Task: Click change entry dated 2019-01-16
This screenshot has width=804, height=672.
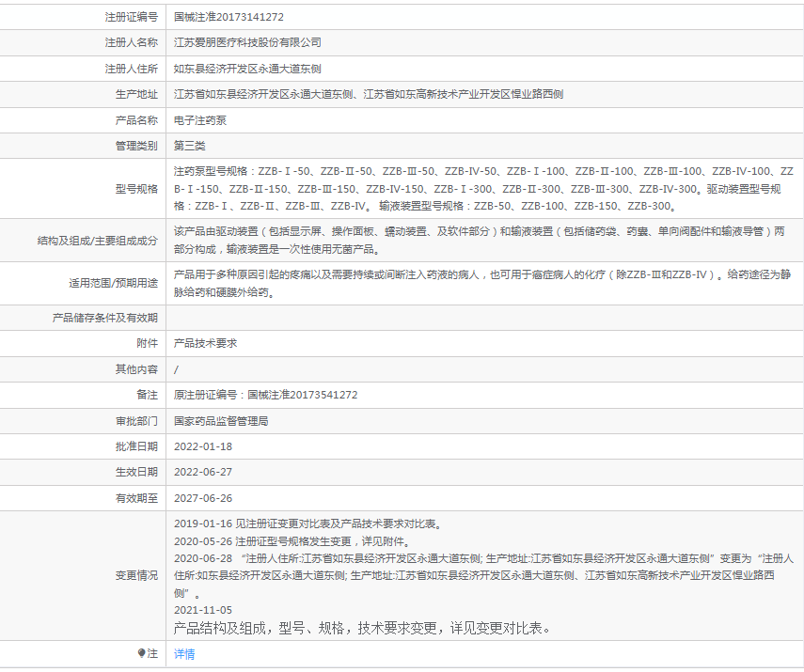Action: 307,524
